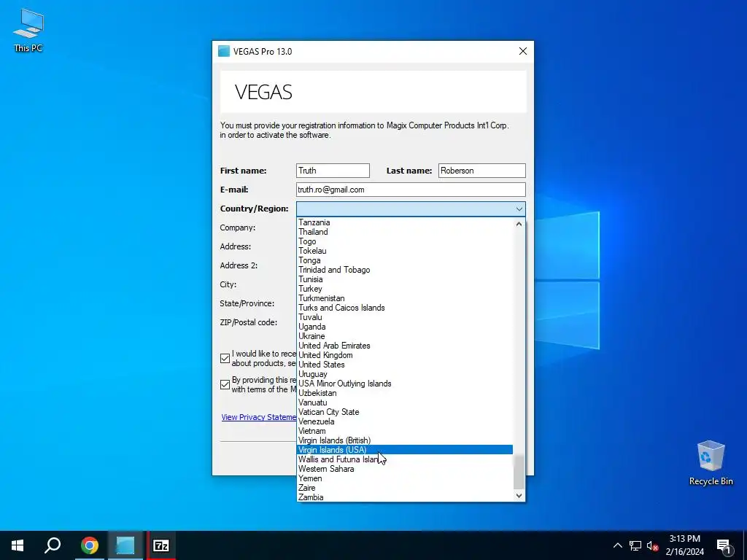Screen dimensions: 747x560
Task: Collapse the Country/Region dropdown arrow
Action: pos(519,209)
